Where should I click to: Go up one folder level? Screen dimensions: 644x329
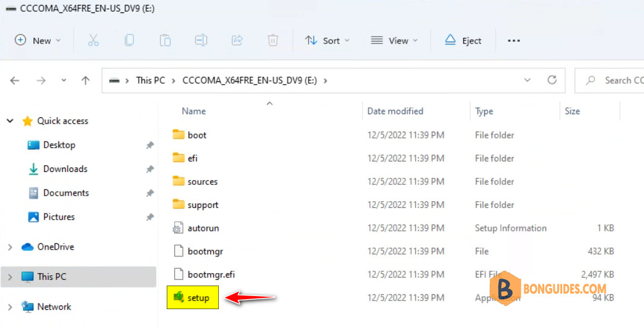[86, 81]
